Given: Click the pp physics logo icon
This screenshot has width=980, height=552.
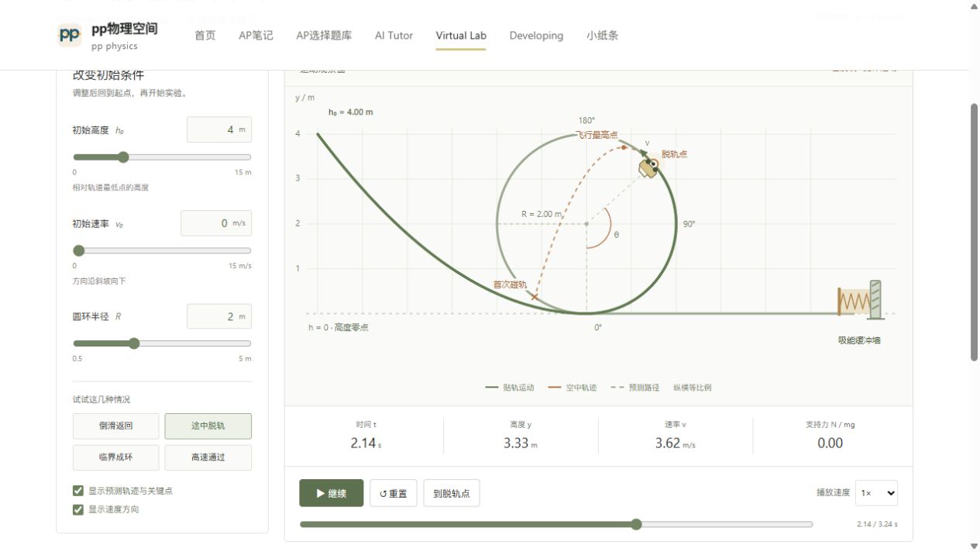Looking at the screenshot, I should point(70,35).
